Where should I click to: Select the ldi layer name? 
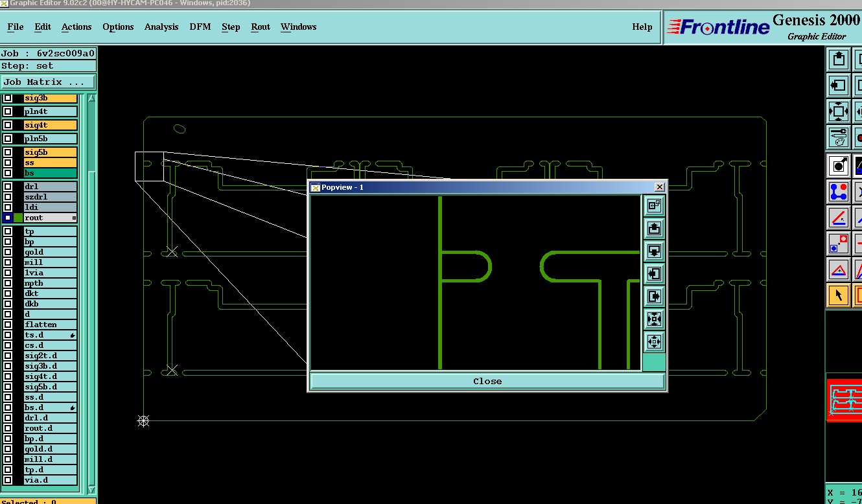[51, 207]
